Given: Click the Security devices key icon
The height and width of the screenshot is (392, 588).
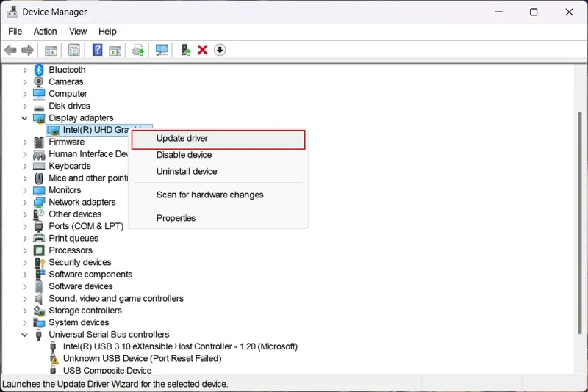Looking at the screenshot, I should pos(39,263).
